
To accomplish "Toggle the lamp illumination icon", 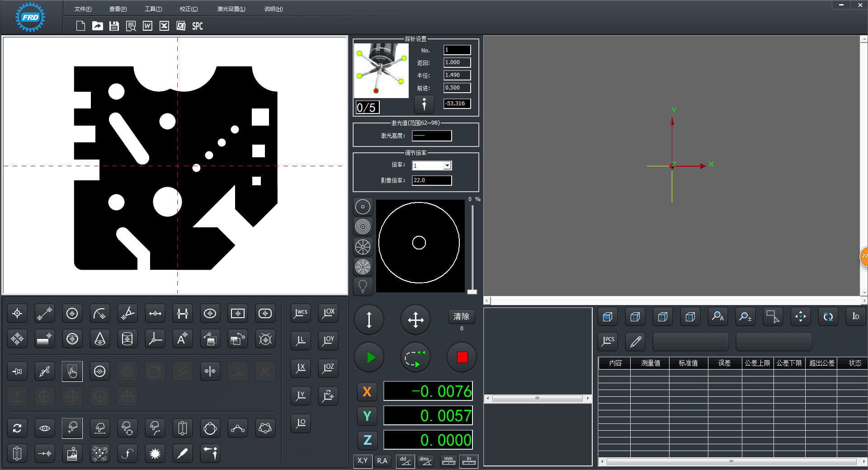I will pos(363,287).
